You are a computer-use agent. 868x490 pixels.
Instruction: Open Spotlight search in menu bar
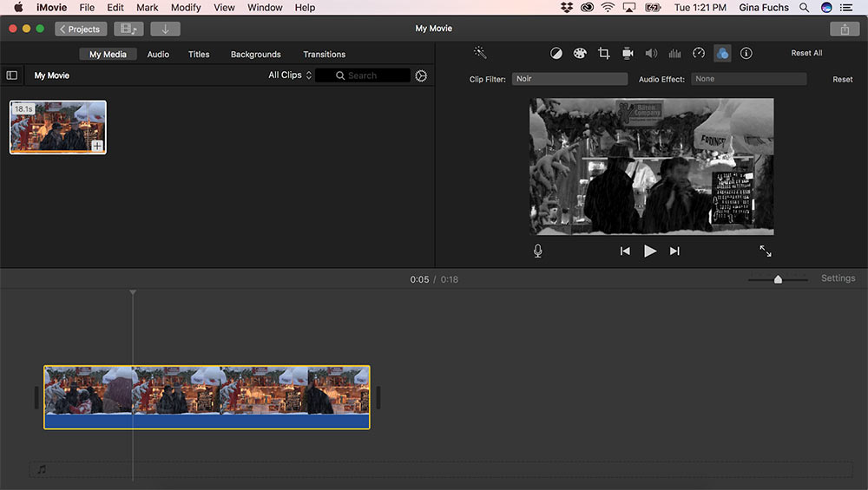point(804,8)
